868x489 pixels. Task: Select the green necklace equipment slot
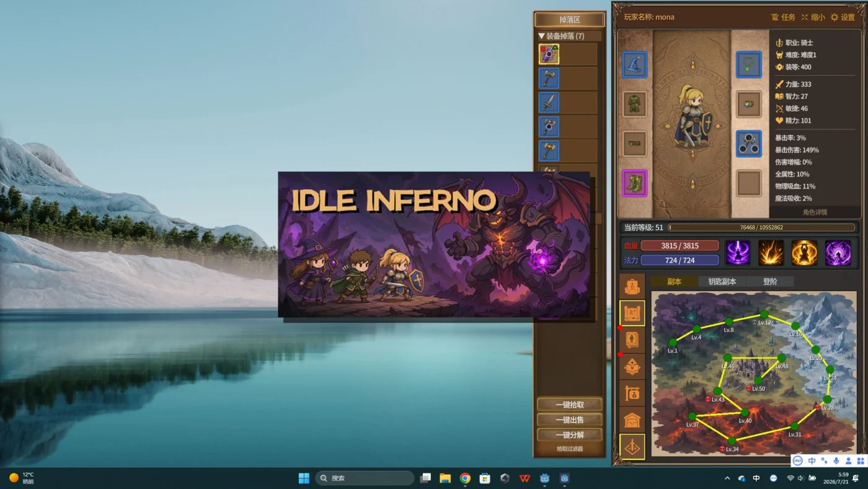pos(749,65)
